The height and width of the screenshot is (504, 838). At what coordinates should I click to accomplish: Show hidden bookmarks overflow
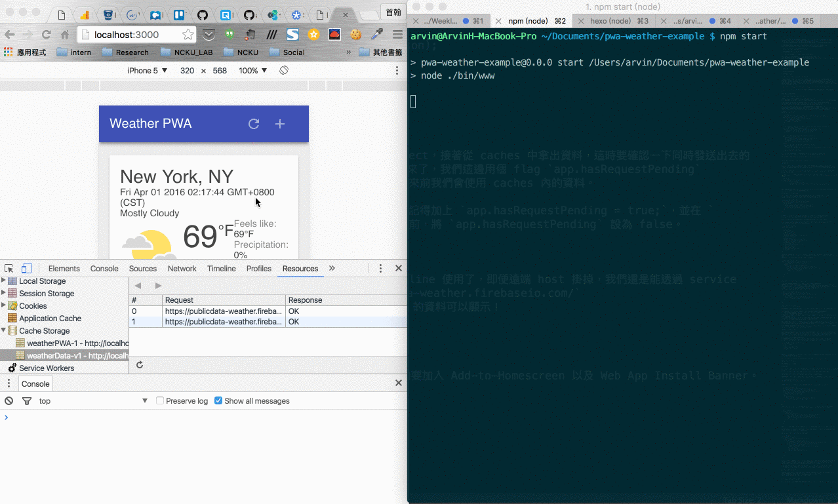click(x=348, y=52)
